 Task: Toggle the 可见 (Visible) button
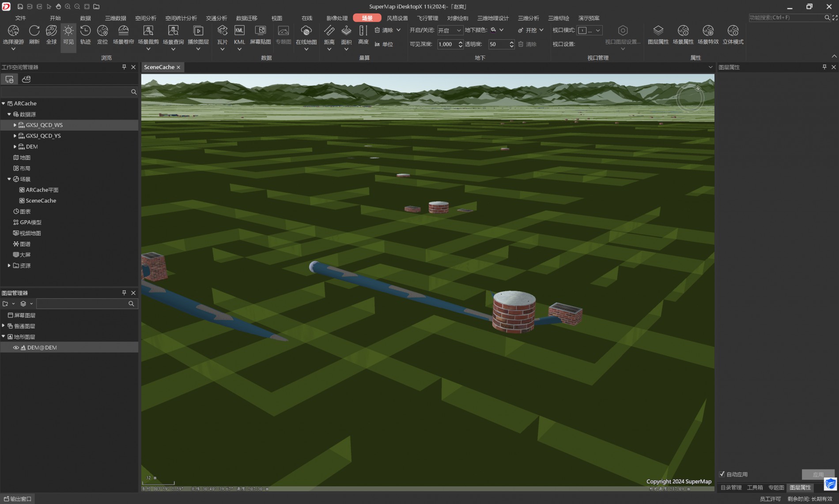coord(68,34)
